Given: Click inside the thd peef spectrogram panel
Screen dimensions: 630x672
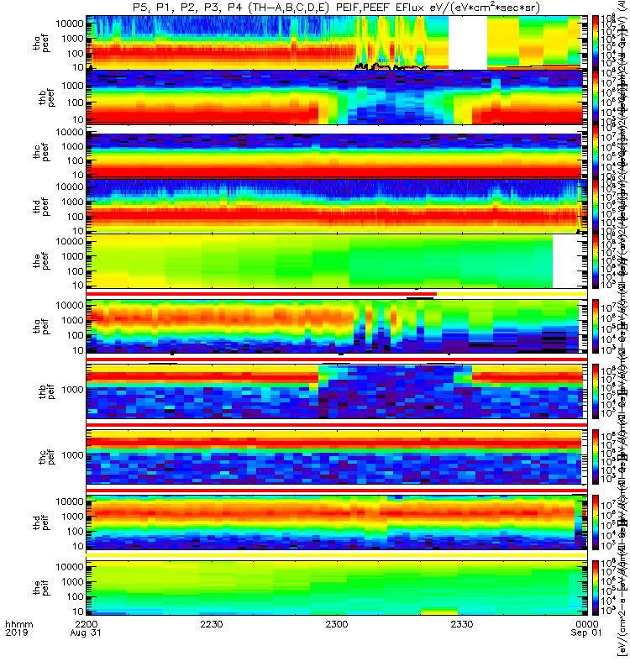Looking at the screenshot, I should [x=337, y=207].
